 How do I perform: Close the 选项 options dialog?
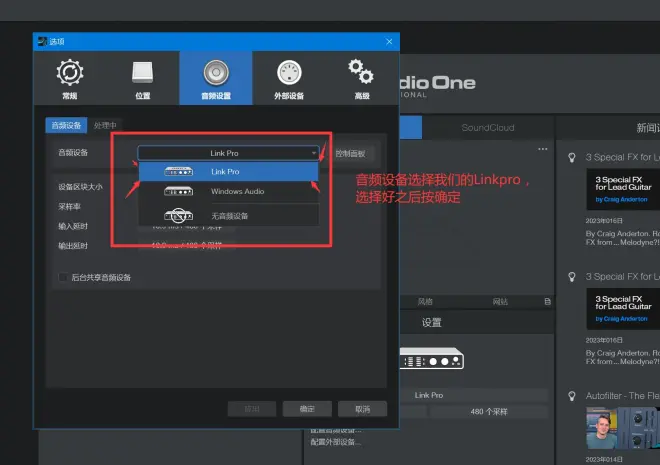pyautogui.click(x=389, y=42)
